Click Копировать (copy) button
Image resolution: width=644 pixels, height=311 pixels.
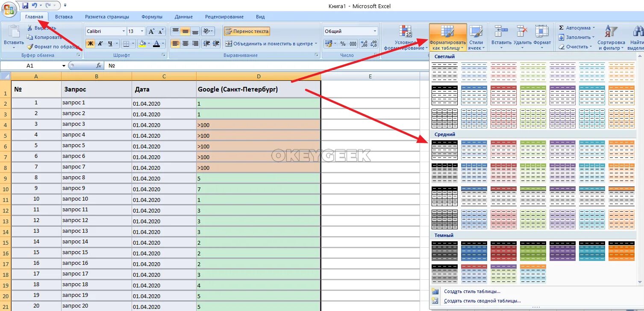coord(44,37)
